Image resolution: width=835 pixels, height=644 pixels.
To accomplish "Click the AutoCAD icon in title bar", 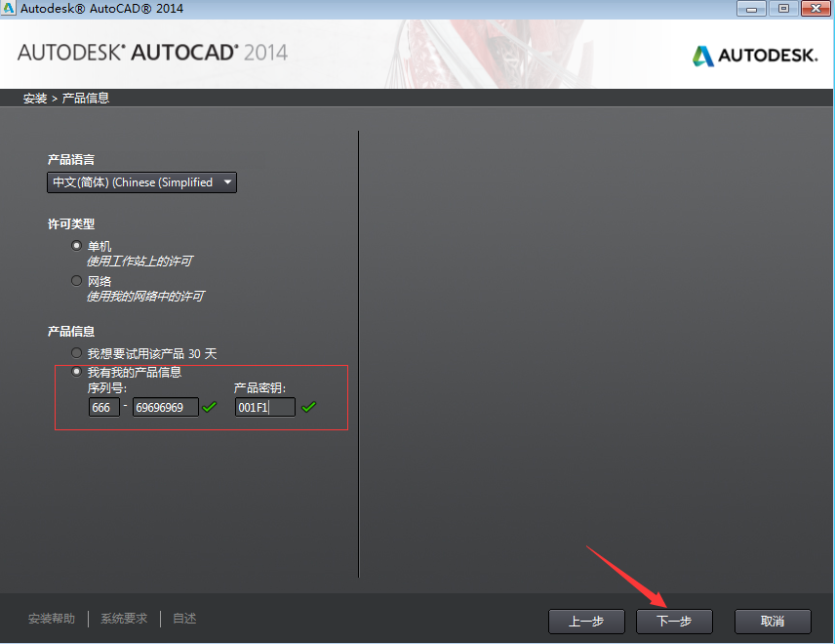I will point(9,8).
